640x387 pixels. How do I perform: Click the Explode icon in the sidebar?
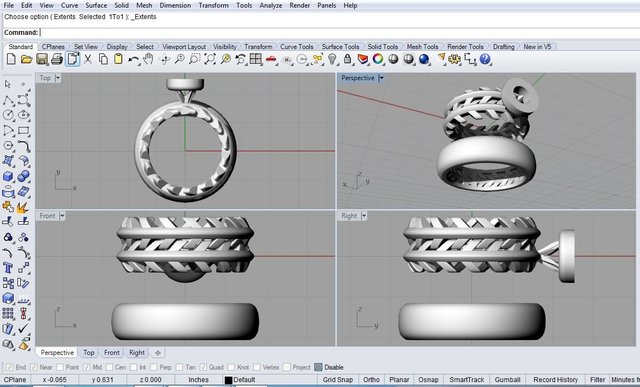[23, 207]
